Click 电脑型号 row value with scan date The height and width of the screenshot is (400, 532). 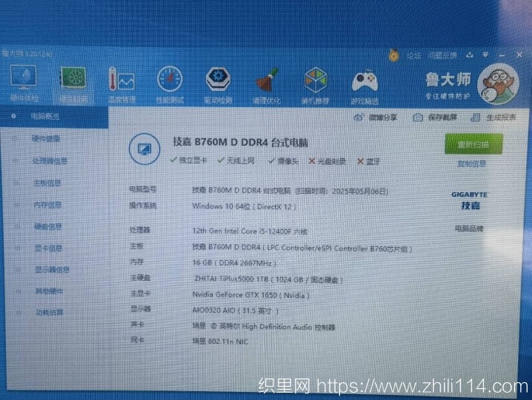click(x=290, y=191)
